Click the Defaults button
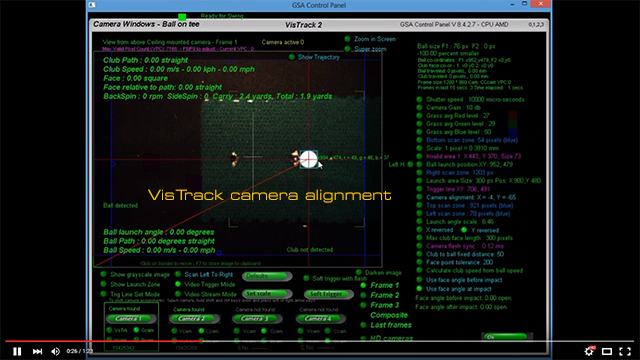 267,276
